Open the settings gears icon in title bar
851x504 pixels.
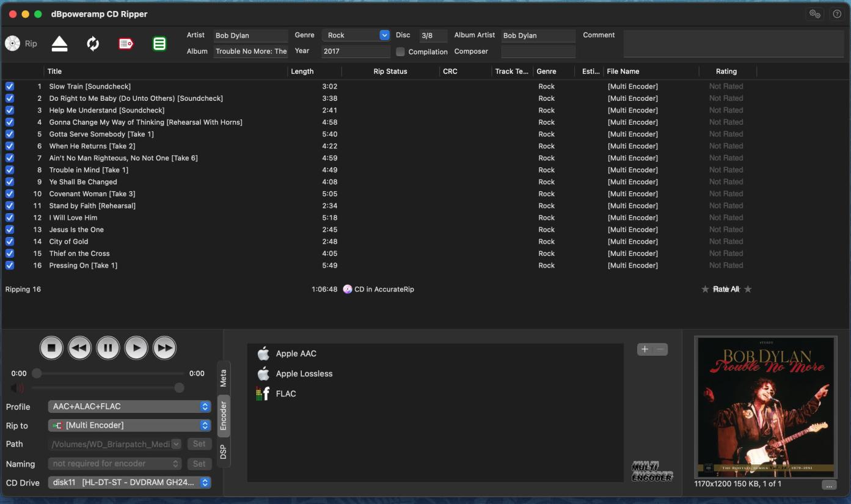814,14
